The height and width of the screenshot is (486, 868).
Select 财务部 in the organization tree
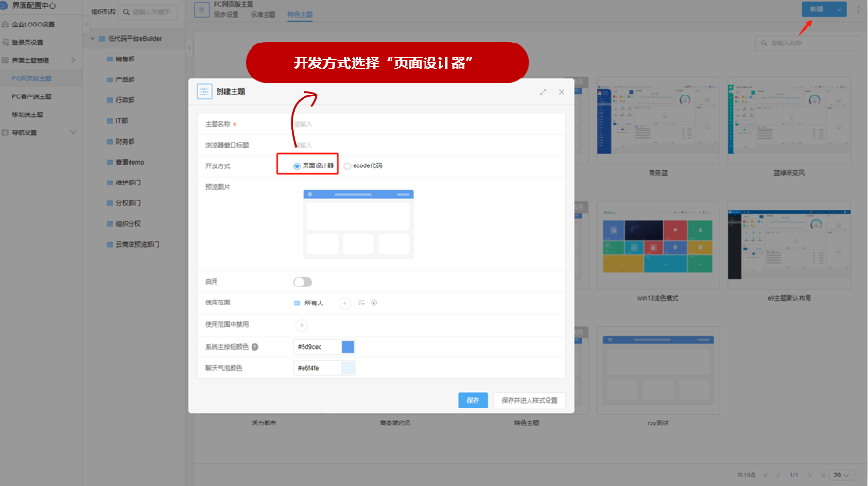coord(125,142)
